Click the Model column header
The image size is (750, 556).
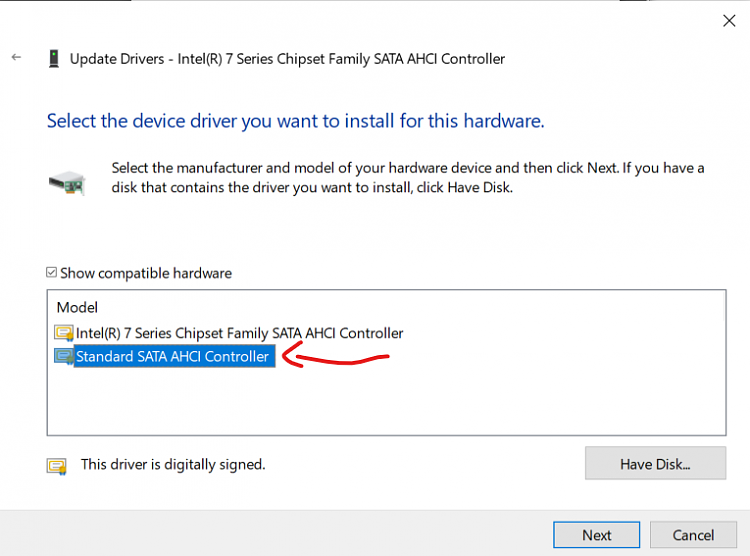[77, 307]
